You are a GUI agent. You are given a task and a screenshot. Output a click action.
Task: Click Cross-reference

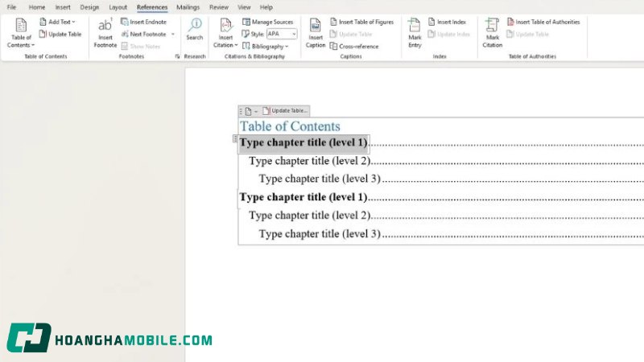click(x=354, y=47)
